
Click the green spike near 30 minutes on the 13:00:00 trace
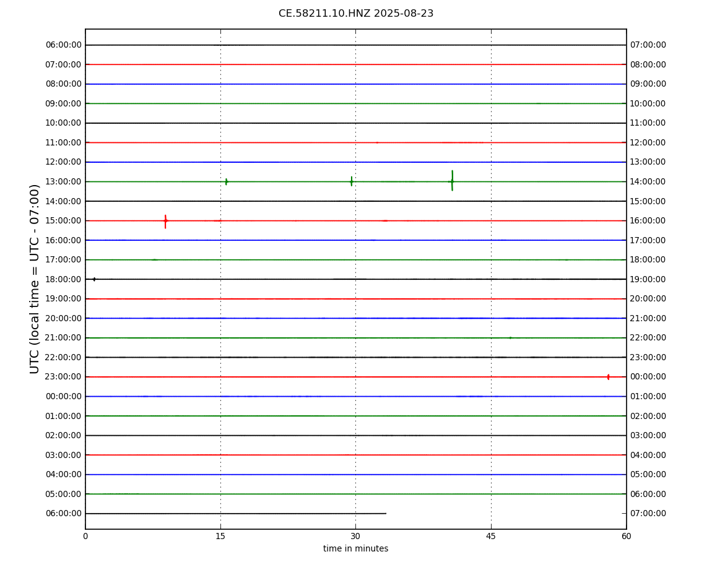(x=352, y=181)
